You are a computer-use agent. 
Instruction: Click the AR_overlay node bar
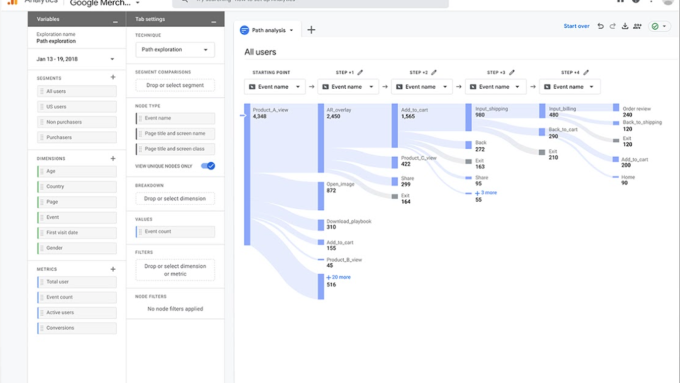321,138
